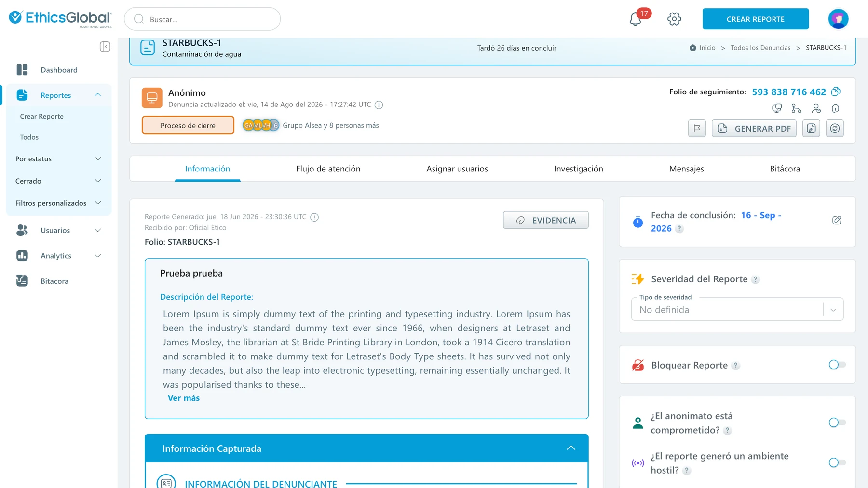
Task: Click help icon beside Severidad del Reporte
Action: coord(756,279)
